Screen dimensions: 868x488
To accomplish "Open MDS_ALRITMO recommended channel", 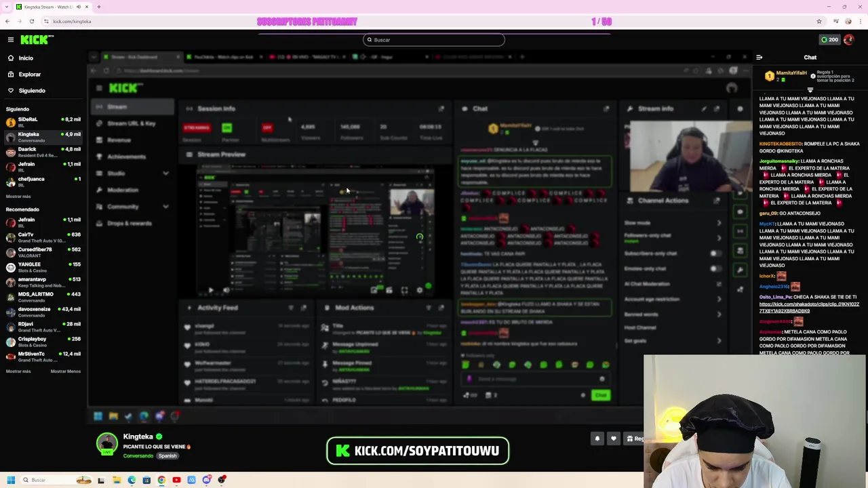I will click(x=43, y=297).
